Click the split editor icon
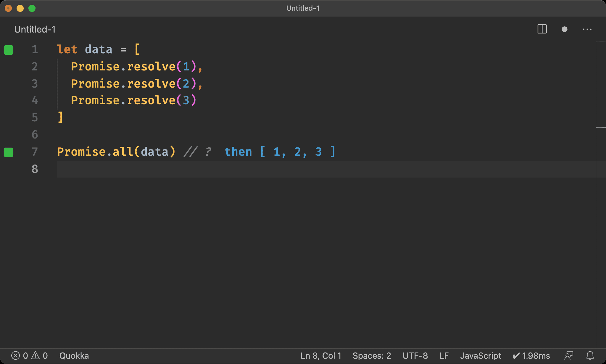Image resolution: width=606 pixels, height=364 pixels. 542,29
